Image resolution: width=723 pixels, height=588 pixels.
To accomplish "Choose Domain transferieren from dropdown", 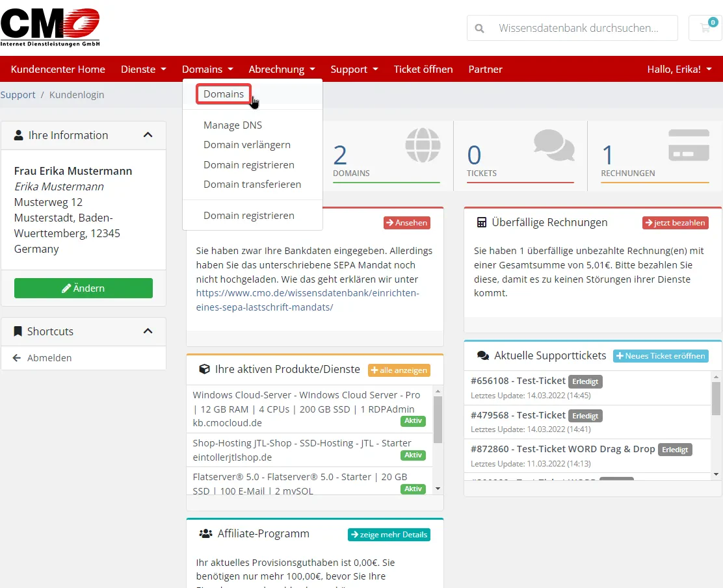I will [252, 185].
